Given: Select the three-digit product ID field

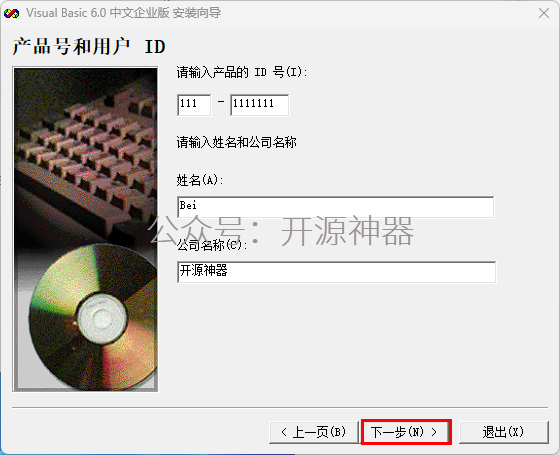Looking at the screenshot, I should click(194, 105).
